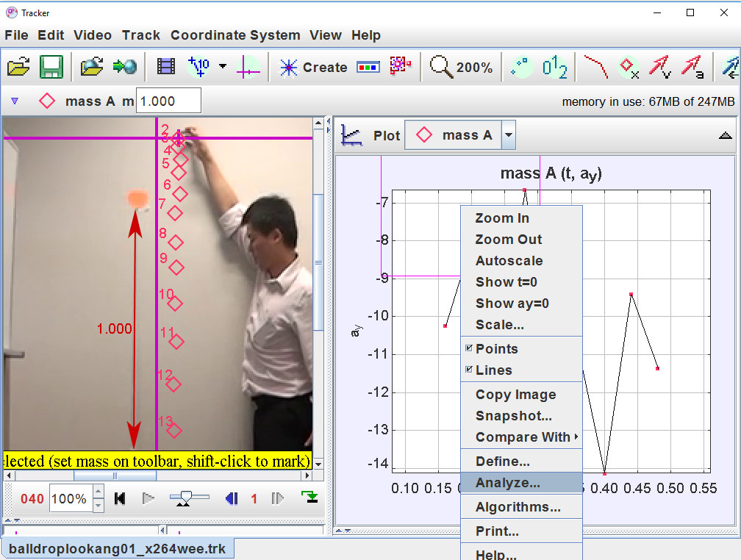The height and width of the screenshot is (560, 741).
Task: Toggle step labels 012 icon
Action: click(554, 67)
